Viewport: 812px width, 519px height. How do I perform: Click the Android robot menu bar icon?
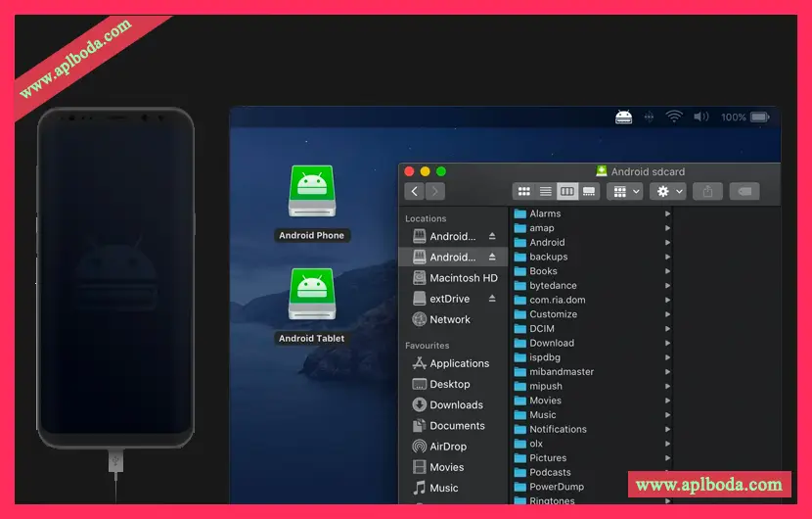(x=623, y=118)
